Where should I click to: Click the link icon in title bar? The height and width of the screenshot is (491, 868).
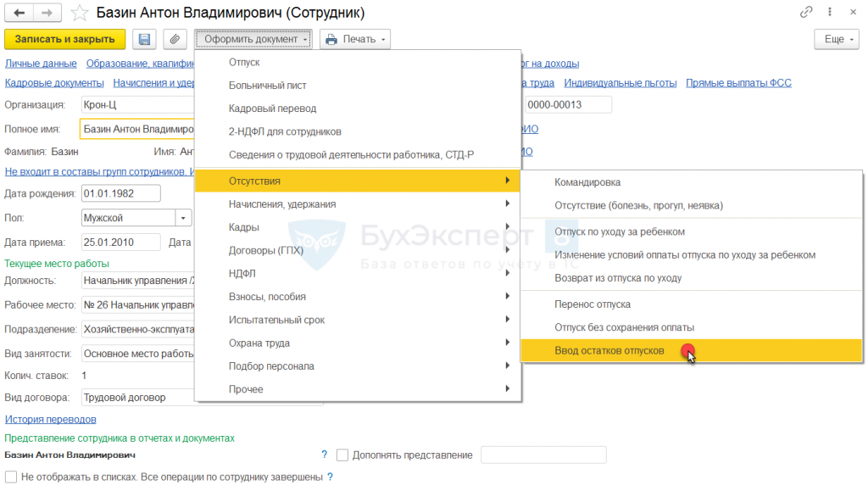805,13
